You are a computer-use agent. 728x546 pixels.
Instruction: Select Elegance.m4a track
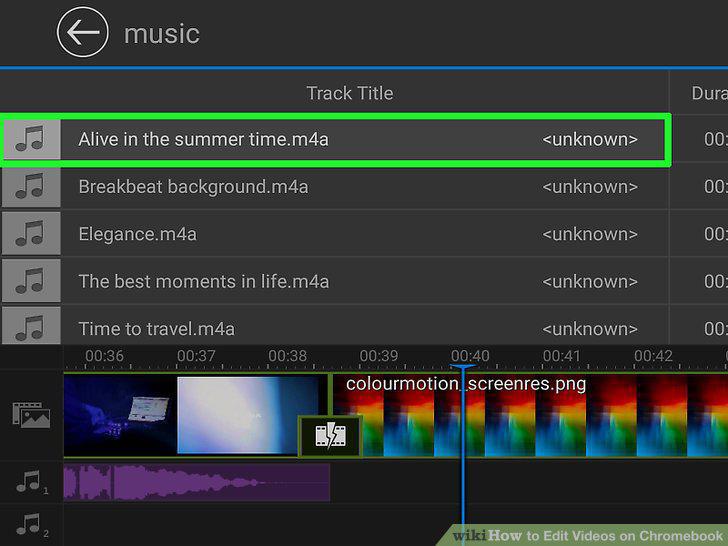pyautogui.click(x=137, y=234)
